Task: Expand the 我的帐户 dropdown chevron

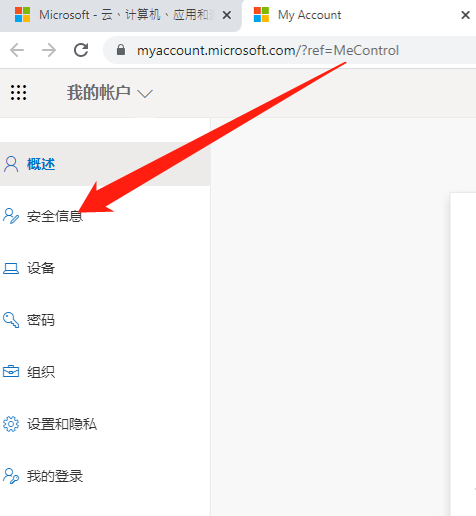Action: [145, 94]
